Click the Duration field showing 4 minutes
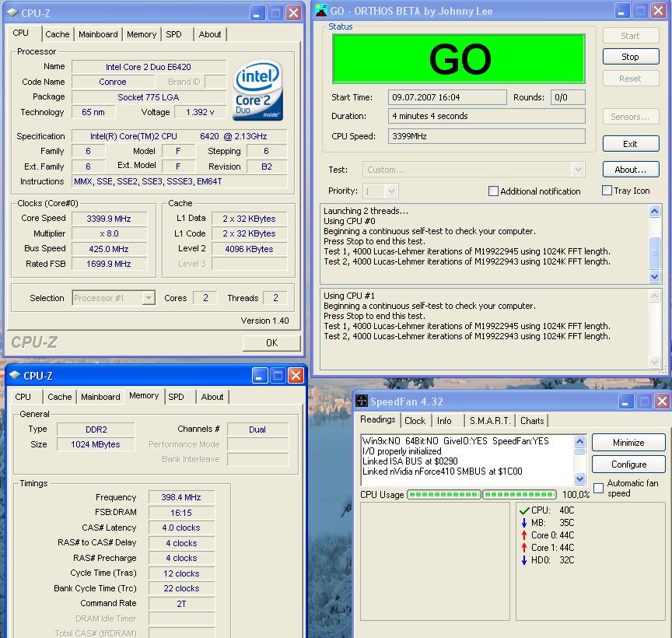This screenshot has width=672, height=638. (487, 116)
